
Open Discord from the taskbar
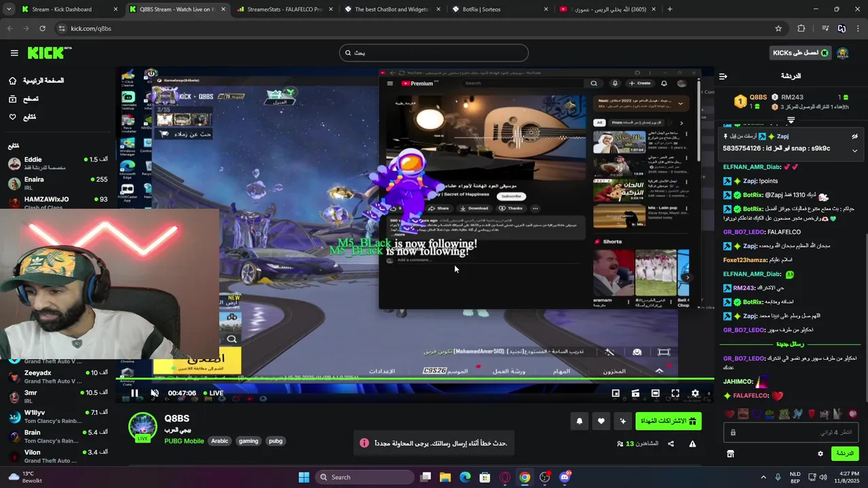[x=564, y=477]
